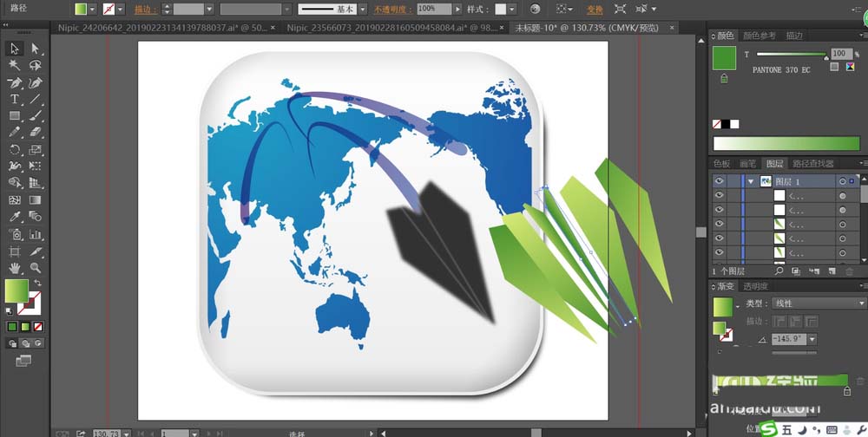The width and height of the screenshot is (868, 437).
Task: Toggle eye of the fourth sublayer row
Action: (x=719, y=238)
